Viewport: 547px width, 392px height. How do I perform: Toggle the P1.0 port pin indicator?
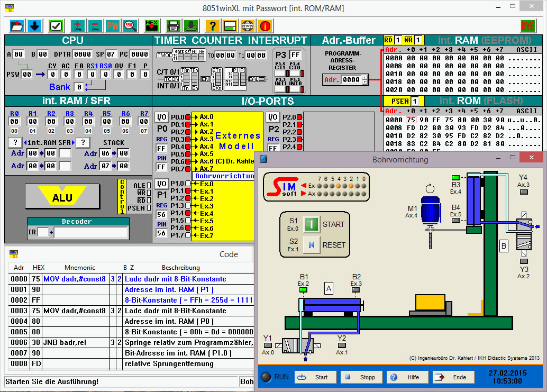[x=187, y=184]
